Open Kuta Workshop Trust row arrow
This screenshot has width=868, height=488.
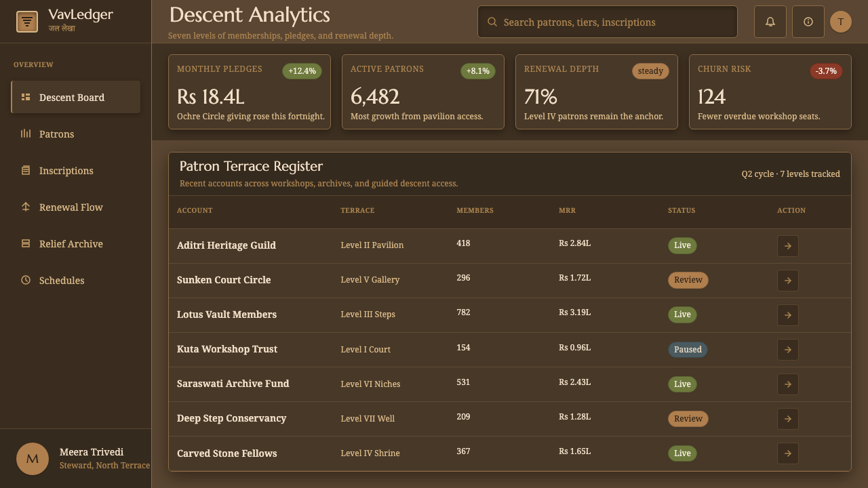(788, 350)
